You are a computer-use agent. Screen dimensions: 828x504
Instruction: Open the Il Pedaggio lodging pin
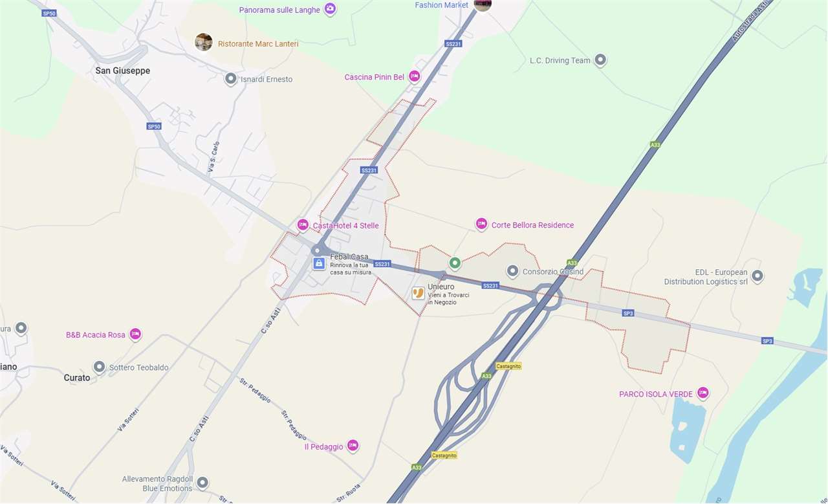(353, 445)
